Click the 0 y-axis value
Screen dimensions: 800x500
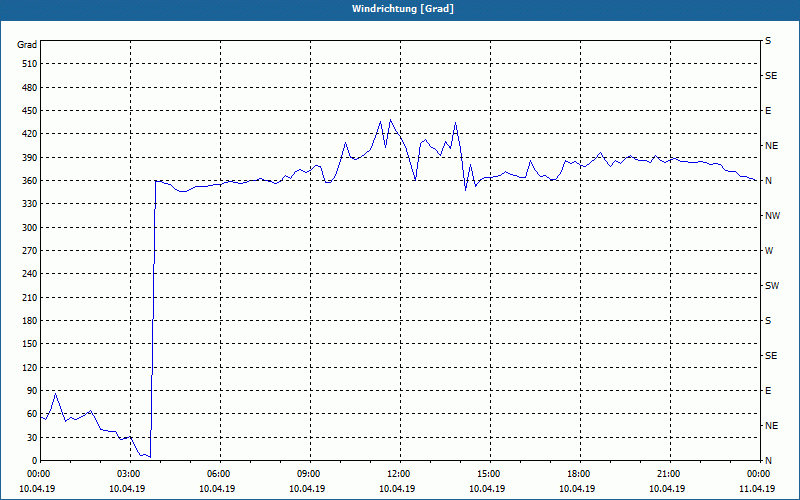coord(35,461)
